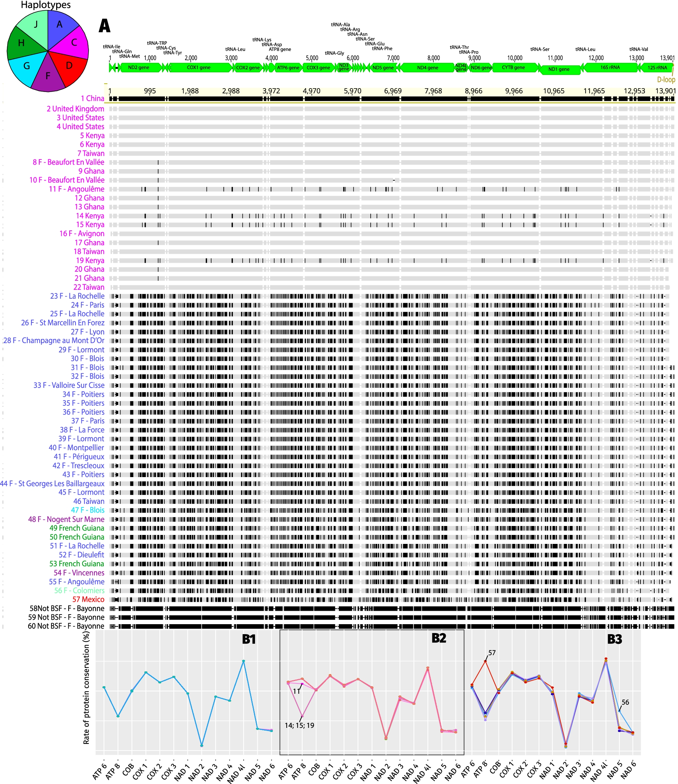Click the tRNA-Phe label
Image resolution: width=678 pixels, height=784 pixels.
pyautogui.click(x=382, y=49)
